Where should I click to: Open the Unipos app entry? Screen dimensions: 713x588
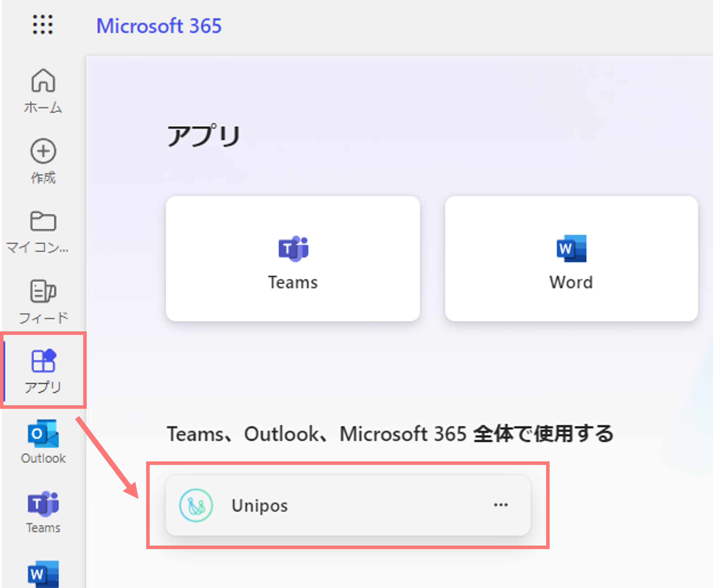[348, 505]
